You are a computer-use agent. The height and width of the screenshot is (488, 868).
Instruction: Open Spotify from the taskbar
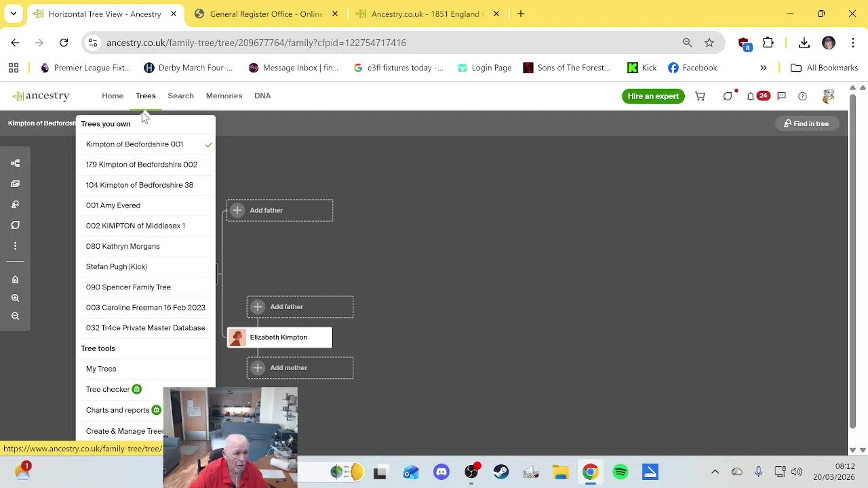[x=620, y=472]
